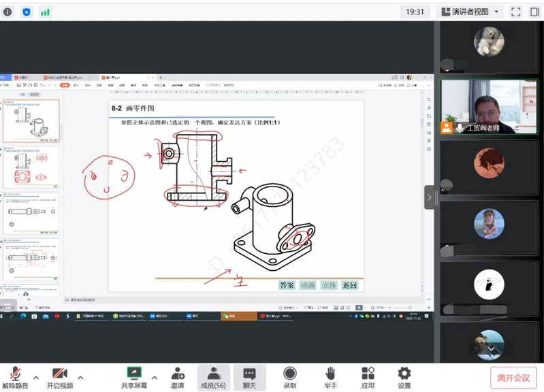This screenshot has width=544, height=392.
Task: Open the Settings (设置) gear
Action: pos(404,377)
